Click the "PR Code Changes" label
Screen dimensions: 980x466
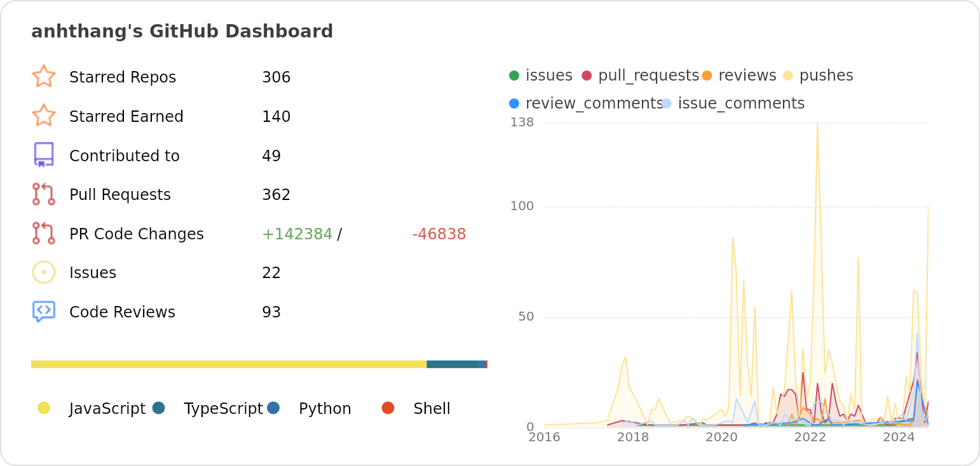click(137, 234)
